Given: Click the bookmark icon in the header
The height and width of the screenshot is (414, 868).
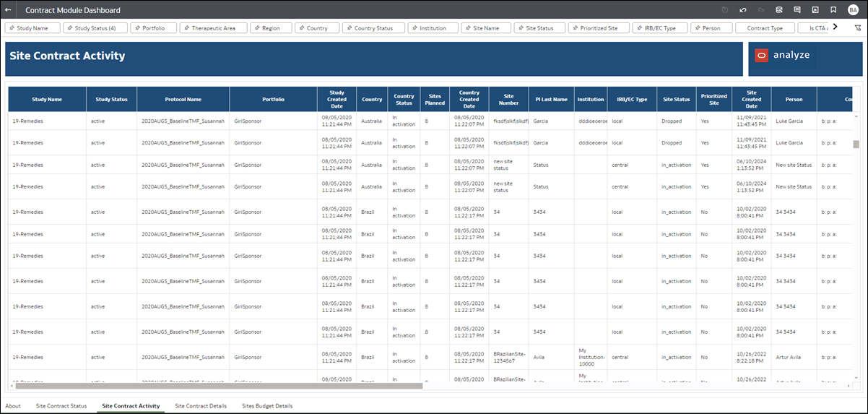Looking at the screenshot, I should pos(833,10).
